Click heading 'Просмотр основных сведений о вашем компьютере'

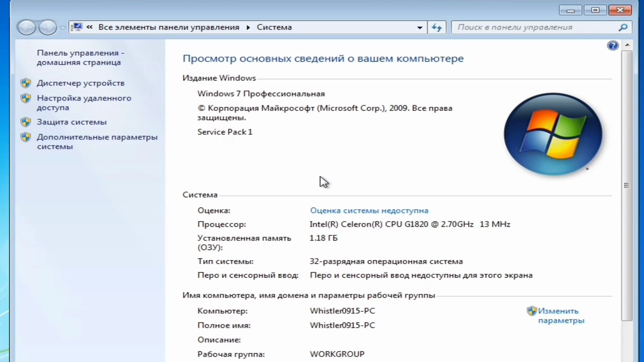pos(323,59)
